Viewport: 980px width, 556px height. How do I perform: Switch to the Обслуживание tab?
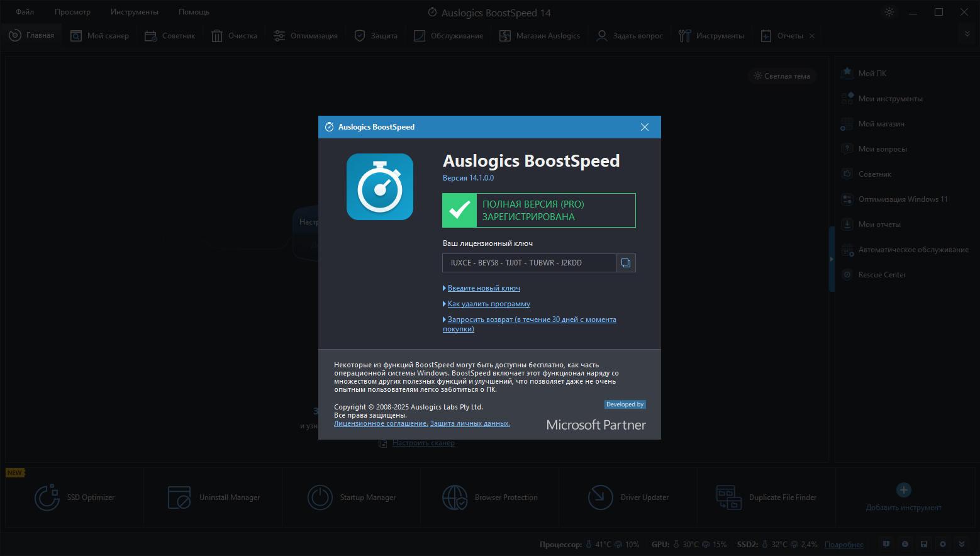pos(448,36)
